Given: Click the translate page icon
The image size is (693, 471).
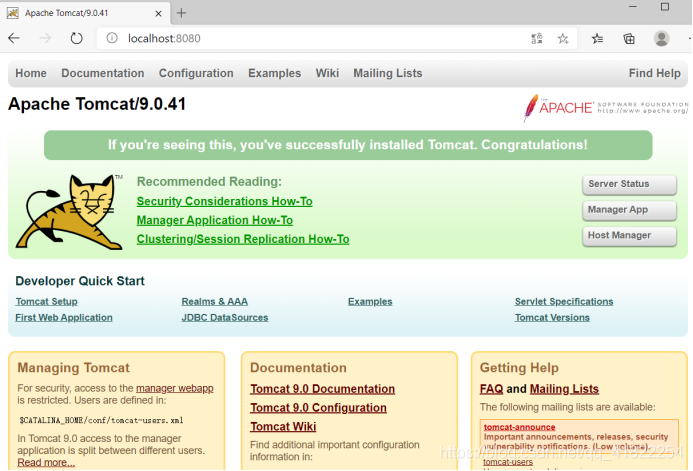Looking at the screenshot, I should [x=537, y=38].
